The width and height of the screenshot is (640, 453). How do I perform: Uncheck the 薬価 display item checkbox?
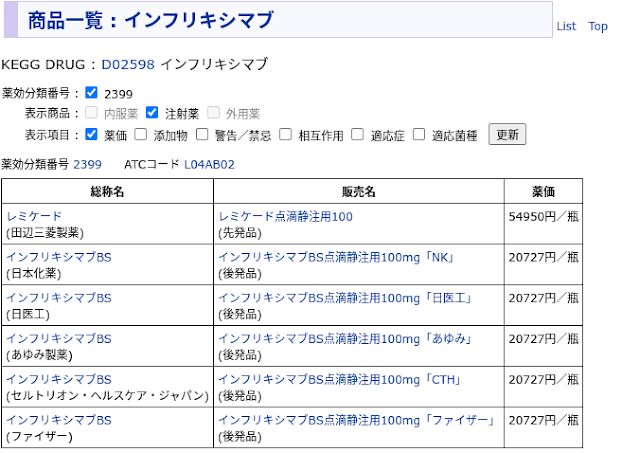click(x=91, y=134)
